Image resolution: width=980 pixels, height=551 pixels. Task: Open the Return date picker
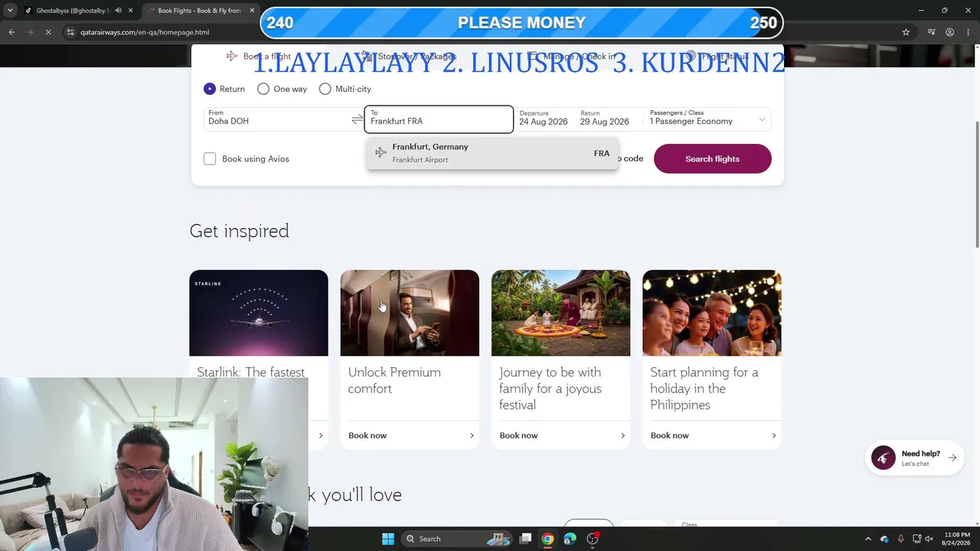[605, 118]
